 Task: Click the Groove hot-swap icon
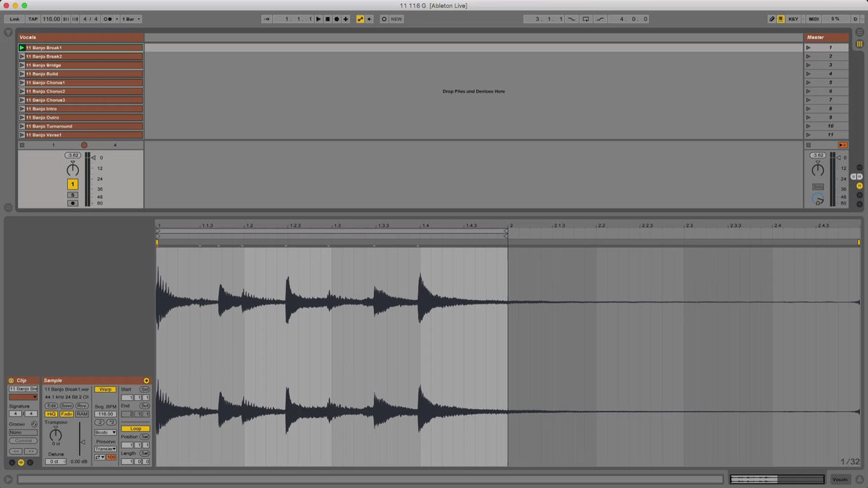[34, 424]
